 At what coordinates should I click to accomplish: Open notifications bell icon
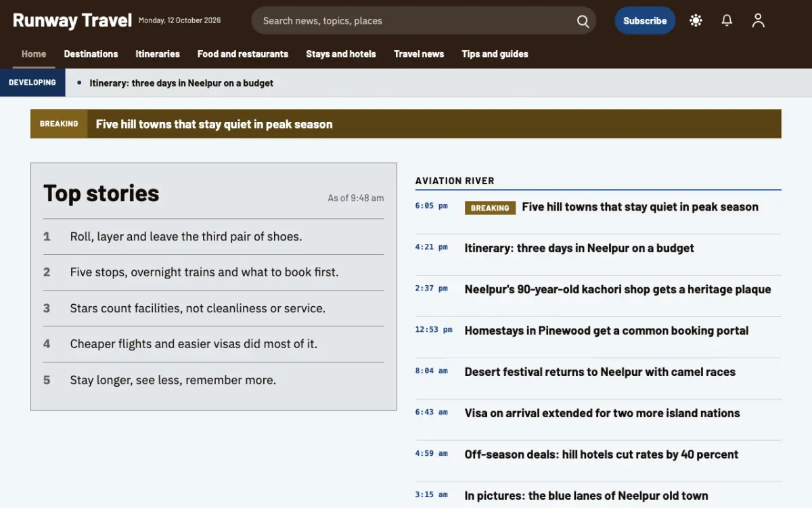tap(727, 20)
